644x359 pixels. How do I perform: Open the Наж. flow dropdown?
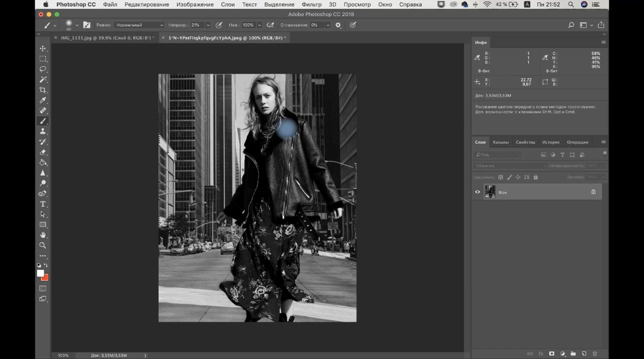259,25
